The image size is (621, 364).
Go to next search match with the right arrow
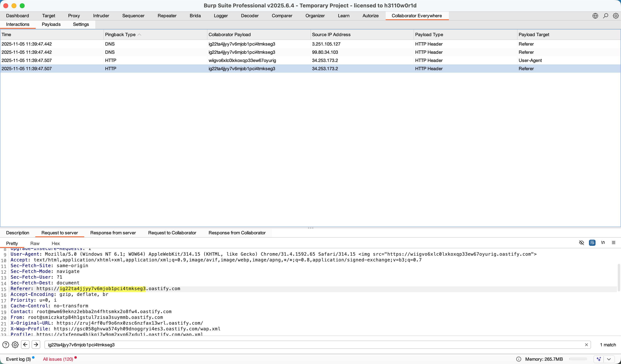pyautogui.click(x=36, y=345)
